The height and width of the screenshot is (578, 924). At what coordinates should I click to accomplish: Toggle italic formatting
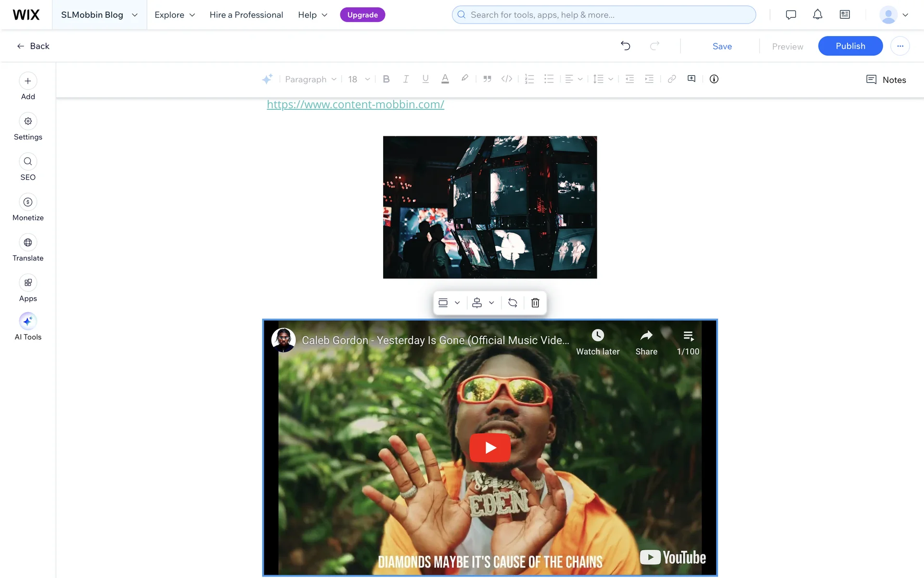point(406,79)
